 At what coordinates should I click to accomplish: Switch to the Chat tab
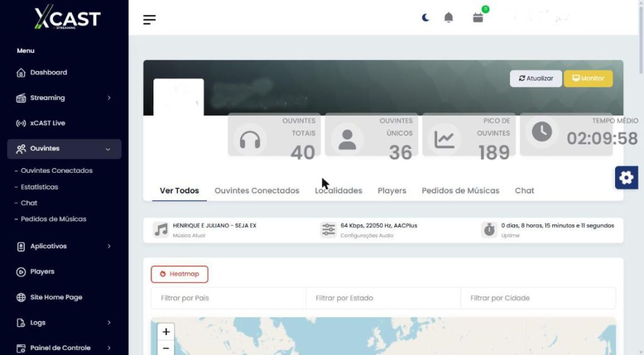click(x=525, y=190)
